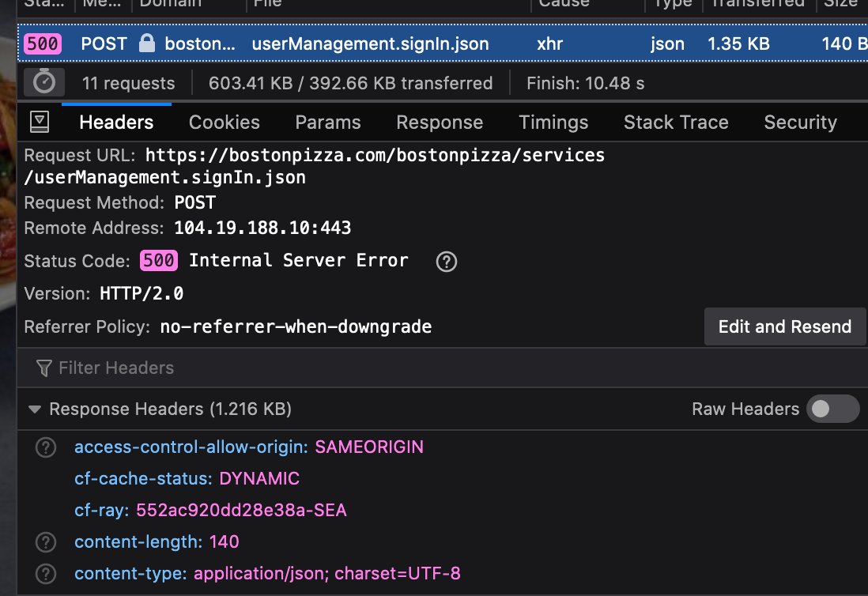The image size is (868, 596).
Task: Click the application/json; charset=UTF-8 value
Action: tap(327, 573)
